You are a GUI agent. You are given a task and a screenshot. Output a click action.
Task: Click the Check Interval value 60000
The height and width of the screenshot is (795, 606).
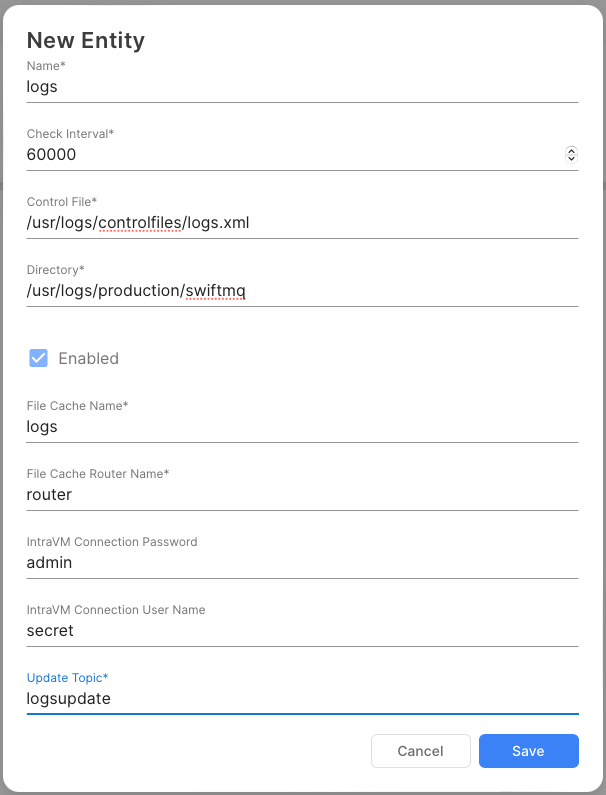(52, 154)
